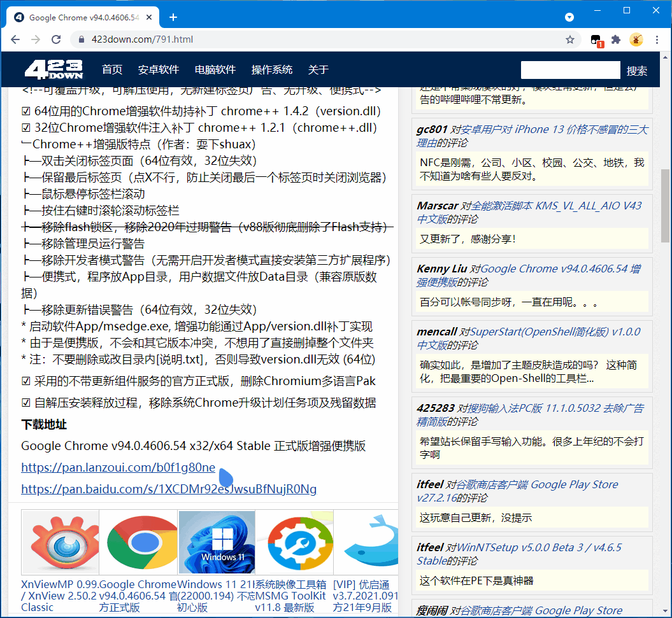Click the 下载地址 heading text
Image resolution: width=672 pixels, height=618 pixels.
click(x=44, y=425)
